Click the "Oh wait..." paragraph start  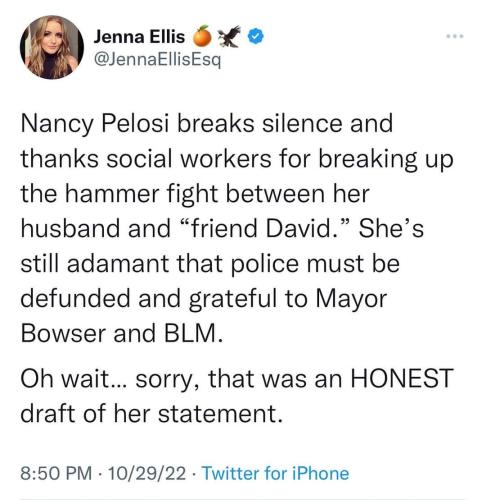(74, 378)
